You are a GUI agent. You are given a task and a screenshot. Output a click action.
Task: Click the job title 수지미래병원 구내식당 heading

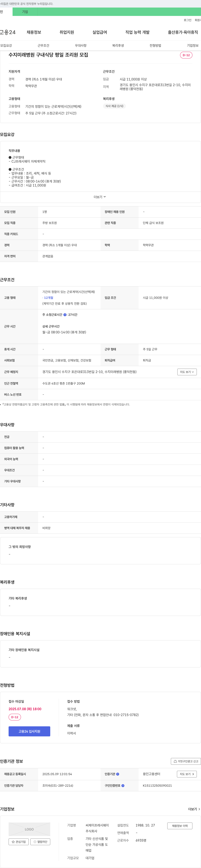[x=49, y=54]
